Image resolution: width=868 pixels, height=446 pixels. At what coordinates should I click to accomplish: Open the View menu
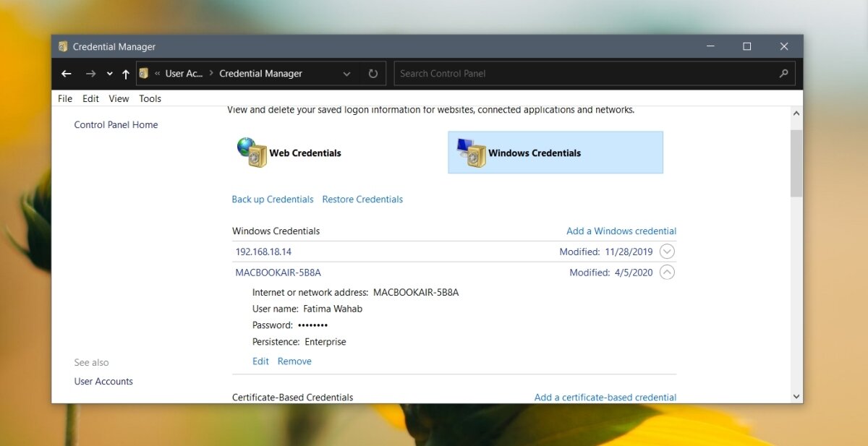click(118, 98)
